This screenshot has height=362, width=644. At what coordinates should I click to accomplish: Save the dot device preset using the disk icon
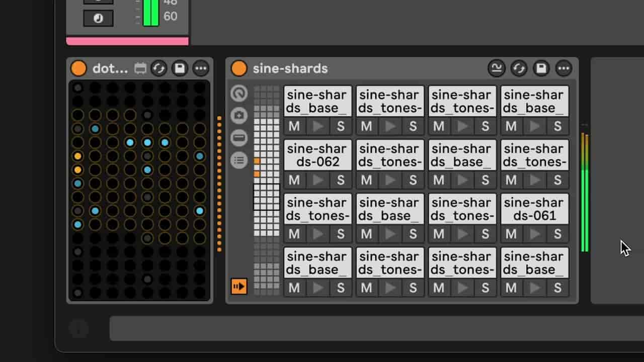coord(180,68)
